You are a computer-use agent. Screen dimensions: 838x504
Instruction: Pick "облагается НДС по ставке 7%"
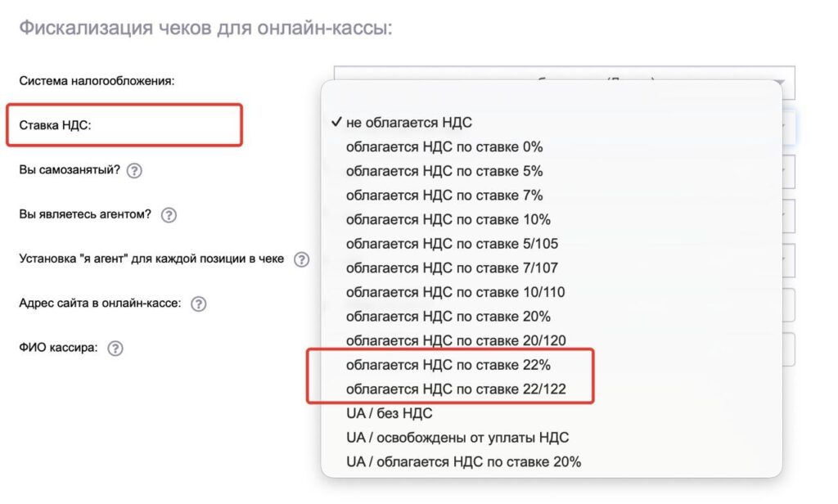pos(444,196)
